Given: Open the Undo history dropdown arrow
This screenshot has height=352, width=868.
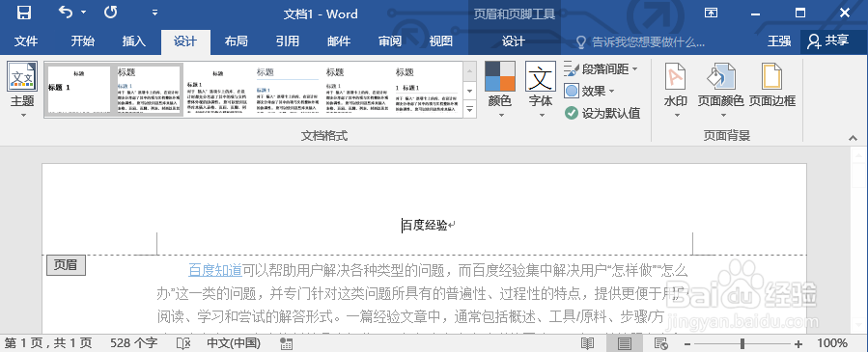Looking at the screenshot, I should 84,13.
